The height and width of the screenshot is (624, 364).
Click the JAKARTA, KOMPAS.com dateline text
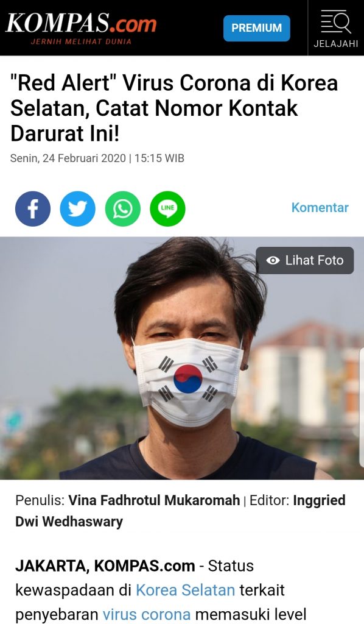105,565
